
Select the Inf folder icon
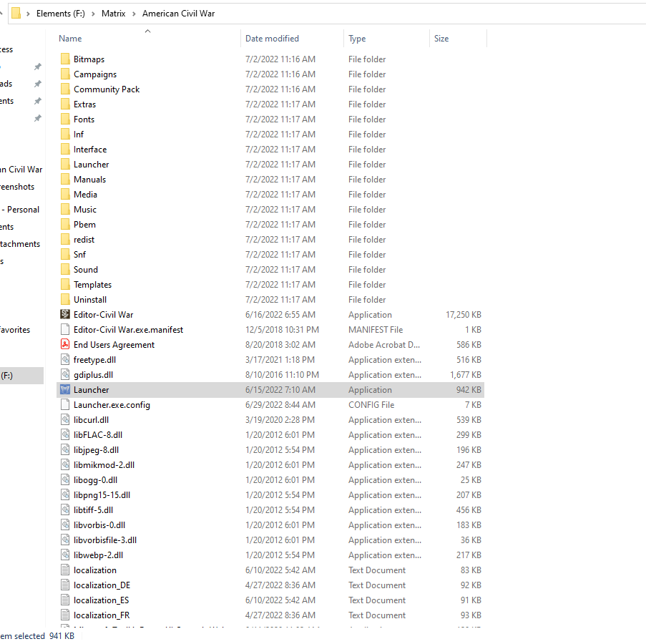(x=65, y=135)
